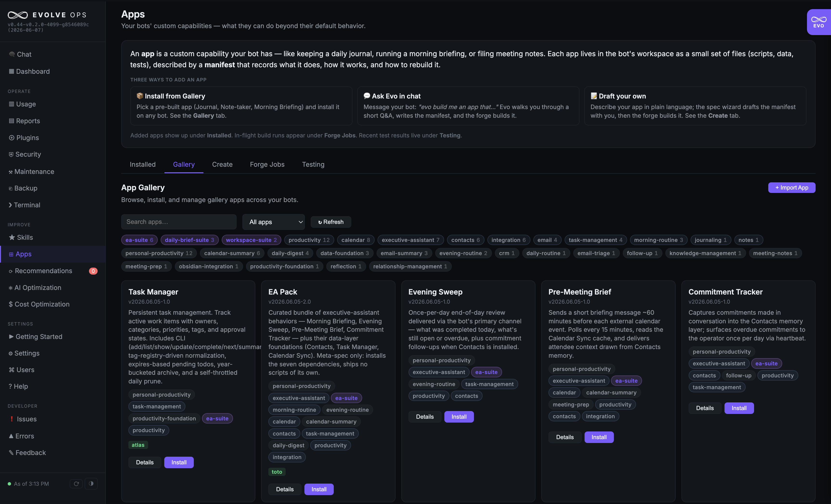Click Getting Started play icon

(x=12, y=337)
